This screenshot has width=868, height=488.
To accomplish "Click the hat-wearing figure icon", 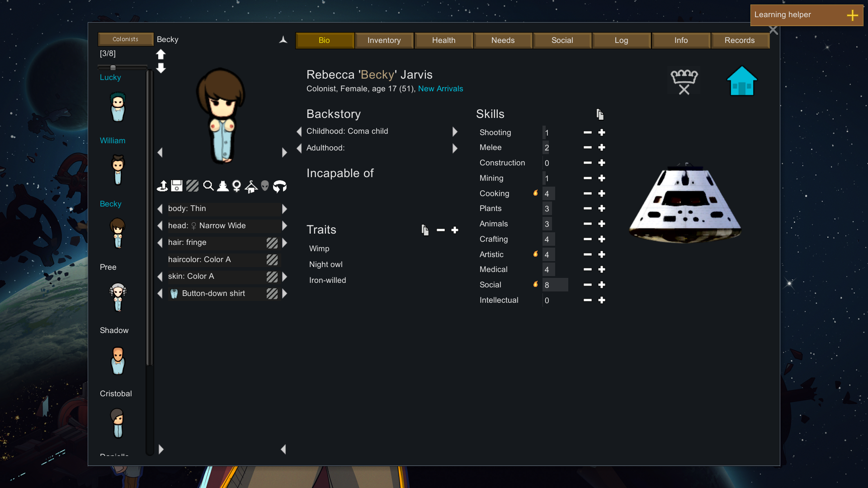I will point(222,186).
